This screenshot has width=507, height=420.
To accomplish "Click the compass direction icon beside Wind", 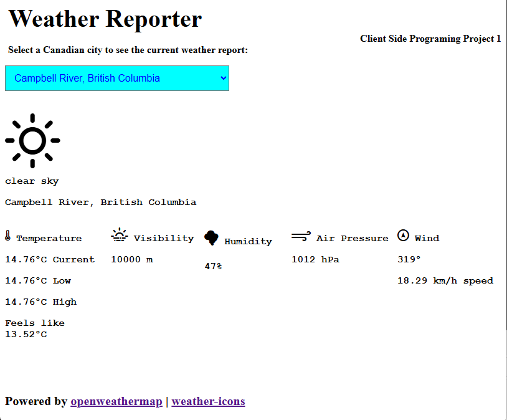I will click(403, 236).
